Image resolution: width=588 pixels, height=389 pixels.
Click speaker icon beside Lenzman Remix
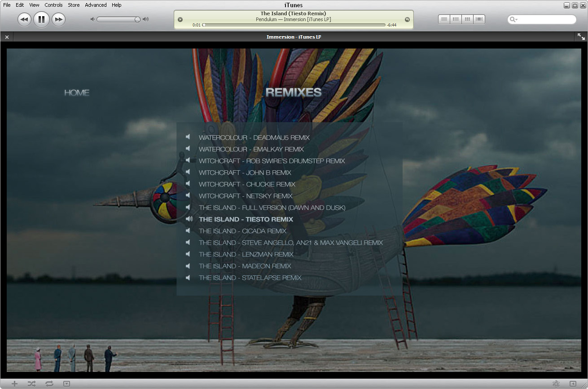[188, 254]
